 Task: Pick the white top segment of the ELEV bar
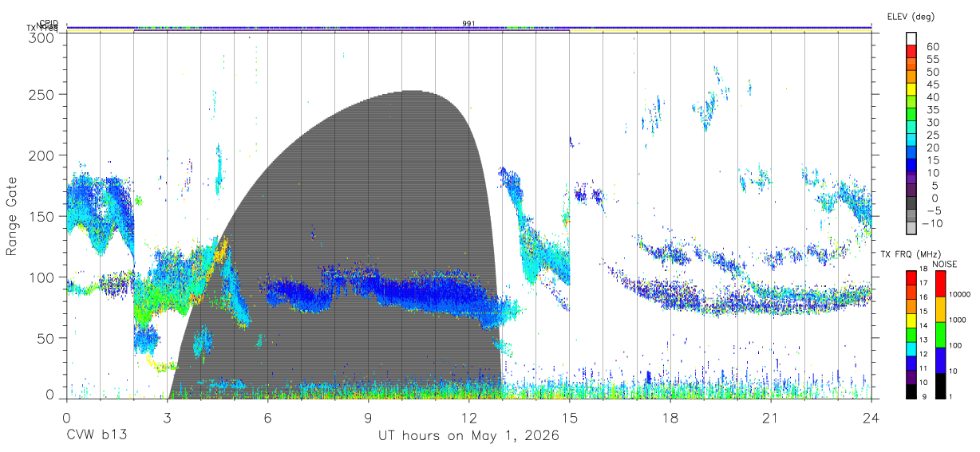(911, 39)
